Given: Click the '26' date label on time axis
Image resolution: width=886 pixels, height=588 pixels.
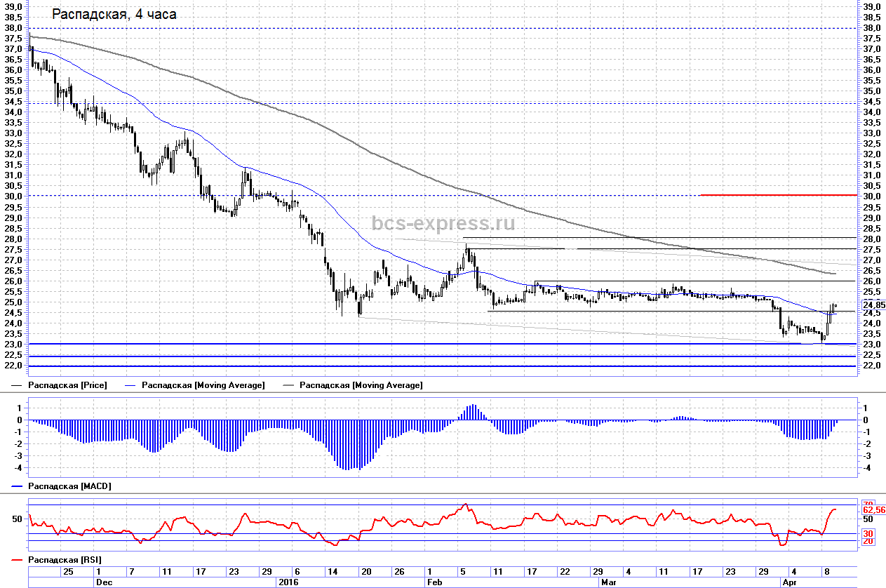Looking at the screenshot, I should pyautogui.click(x=400, y=571).
